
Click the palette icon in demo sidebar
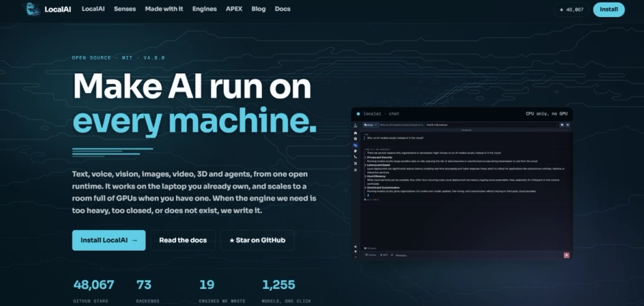(356, 151)
